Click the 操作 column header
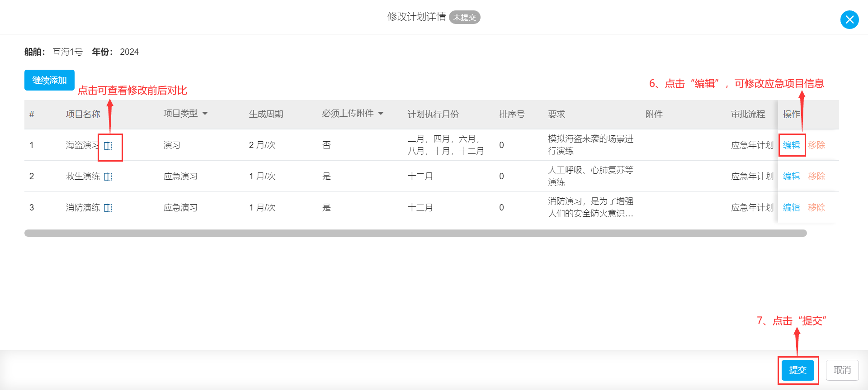 792,114
